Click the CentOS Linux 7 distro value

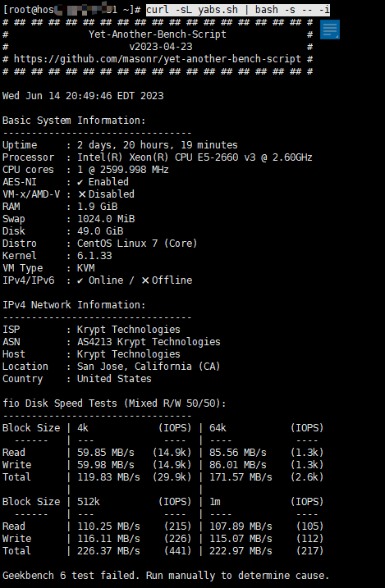click(137, 244)
